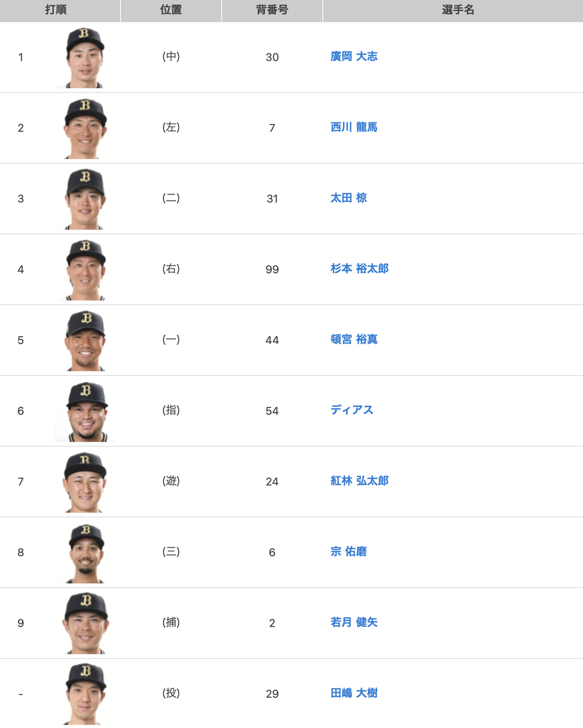Click the 太田 椋 player name
Image resolution: width=583 pixels, height=728 pixels.
tap(348, 198)
